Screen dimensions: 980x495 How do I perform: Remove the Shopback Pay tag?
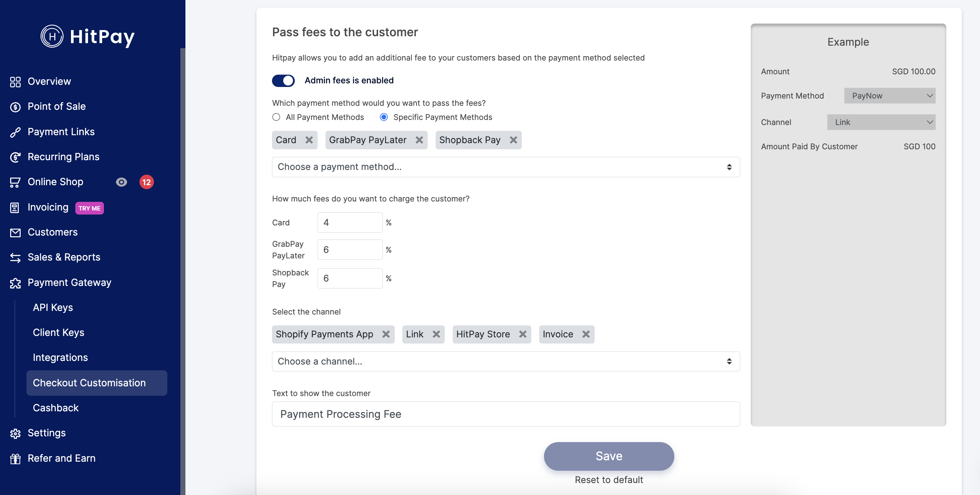(513, 140)
